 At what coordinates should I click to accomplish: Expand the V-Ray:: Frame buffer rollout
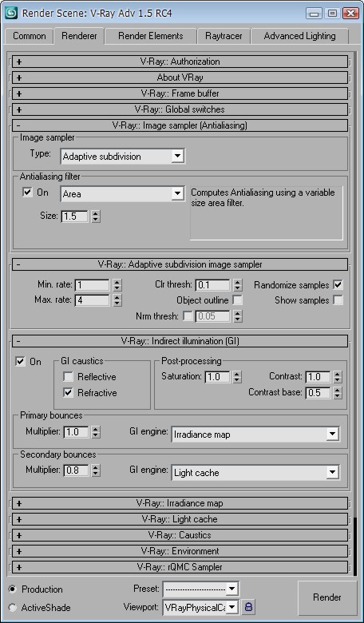click(180, 93)
